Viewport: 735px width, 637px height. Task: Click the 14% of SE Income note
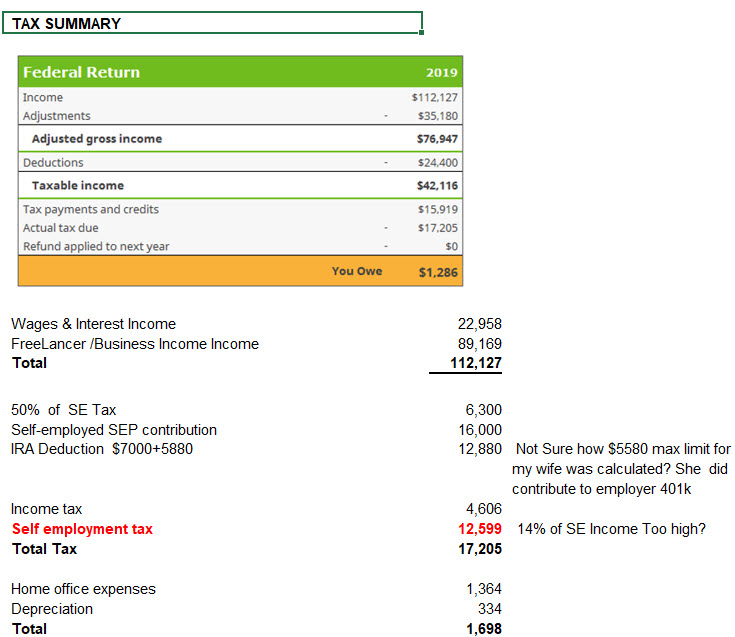click(611, 529)
